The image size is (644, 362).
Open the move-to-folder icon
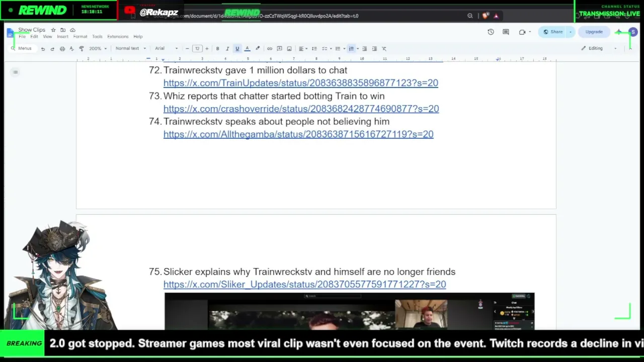[63, 30]
